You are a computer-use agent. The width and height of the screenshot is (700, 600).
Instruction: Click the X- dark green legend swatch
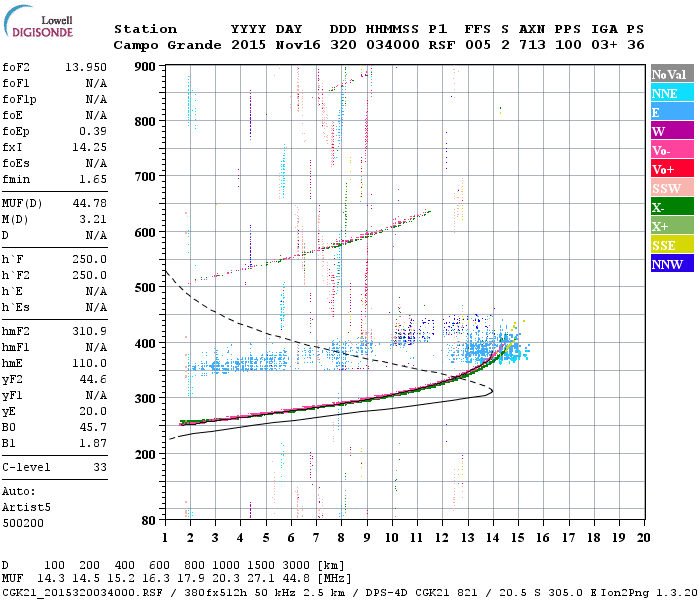click(x=672, y=207)
